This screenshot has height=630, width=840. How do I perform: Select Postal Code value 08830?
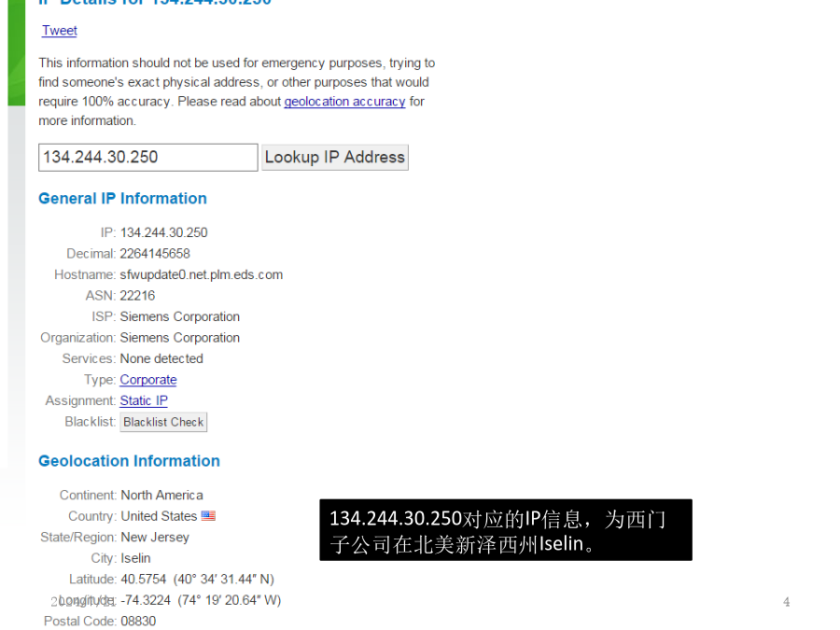pyautogui.click(x=138, y=621)
